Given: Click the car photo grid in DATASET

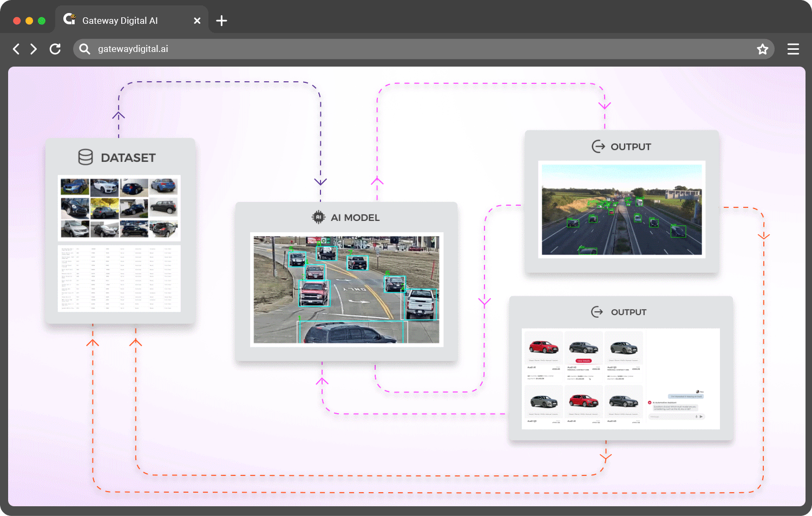Looking at the screenshot, I should coord(119,208).
